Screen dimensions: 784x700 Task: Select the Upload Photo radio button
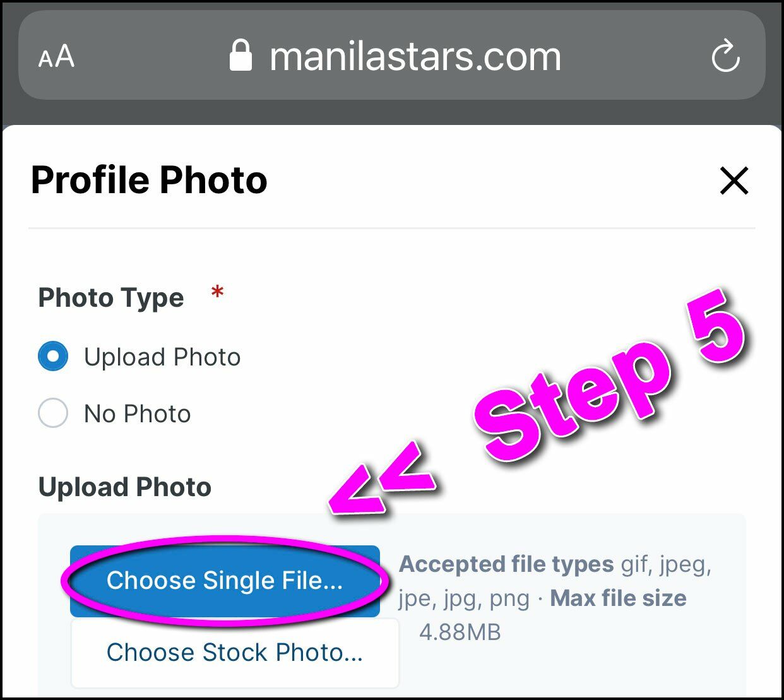(x=53, y=357)
